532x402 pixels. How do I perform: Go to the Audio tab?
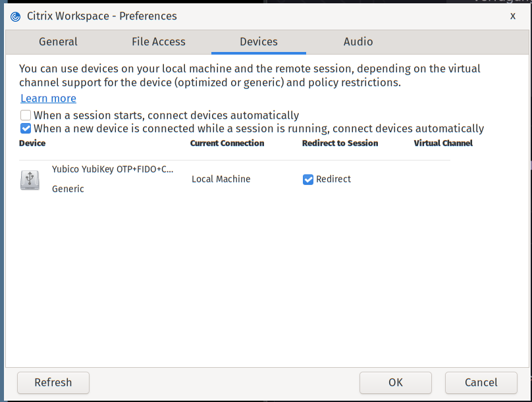click(x=358, y=41)
